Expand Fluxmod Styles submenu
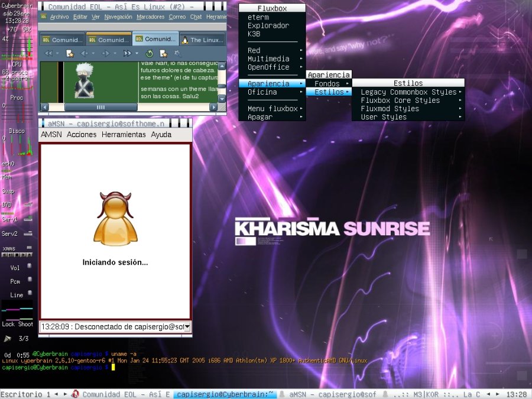The width and height of the screenshot is (532, 399). click(408, 109)
